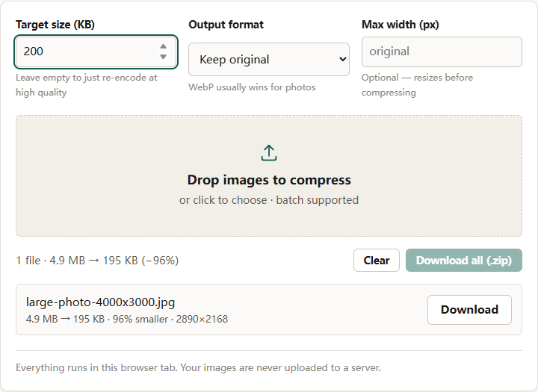The width and height of the screenshot is (538, 392).
Task: Click 'Leave empty to just re-encode' hint
Action: click(x=87, y=84)
